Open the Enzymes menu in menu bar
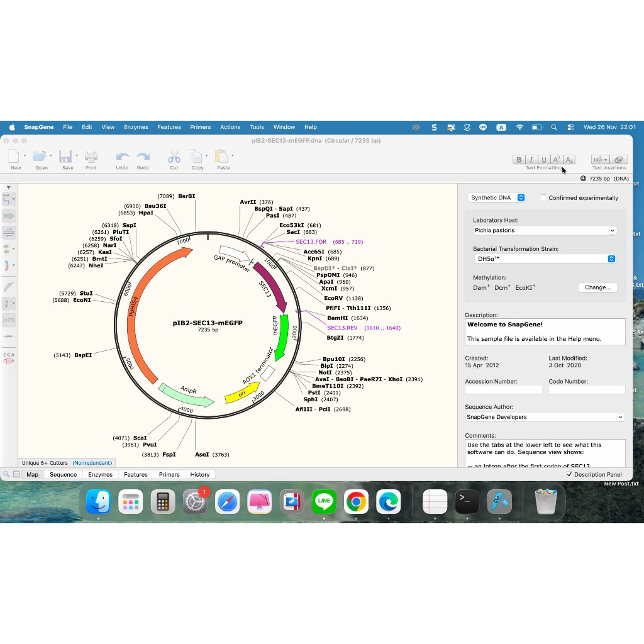The height and width of the screenshot is (644, 644). (x=136, y=127)
